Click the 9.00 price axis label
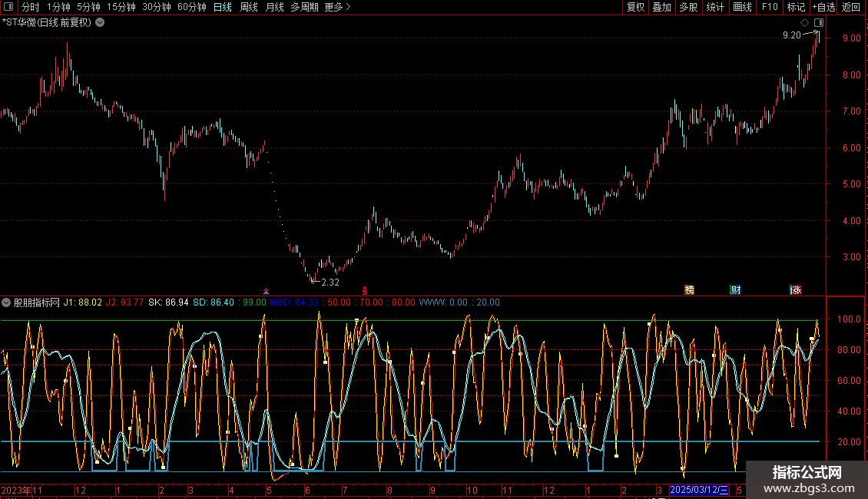This screenshot has height=499, width=868. [851, 38]
